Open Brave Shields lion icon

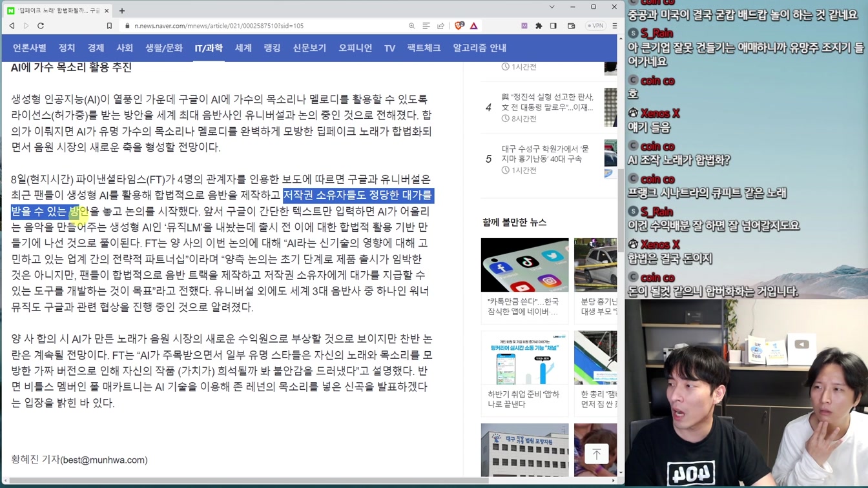(459, 26)
